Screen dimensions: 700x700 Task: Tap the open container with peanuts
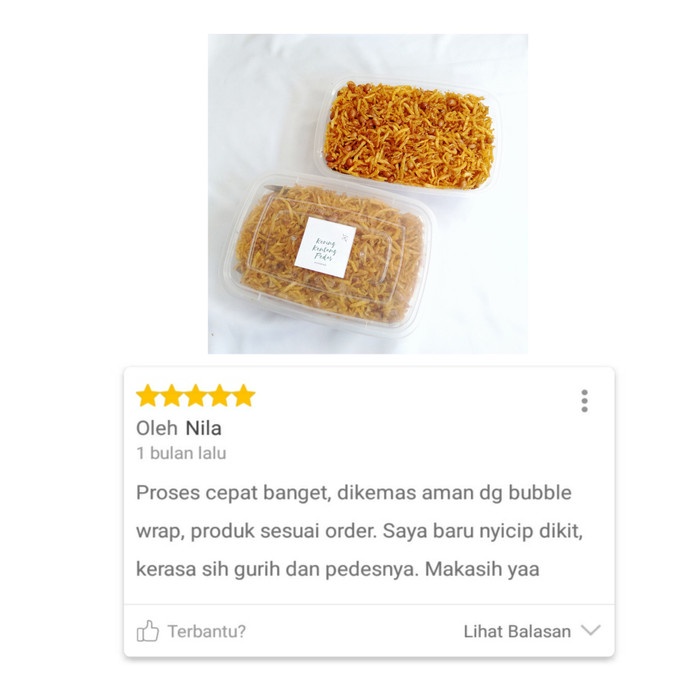point(408,135)
